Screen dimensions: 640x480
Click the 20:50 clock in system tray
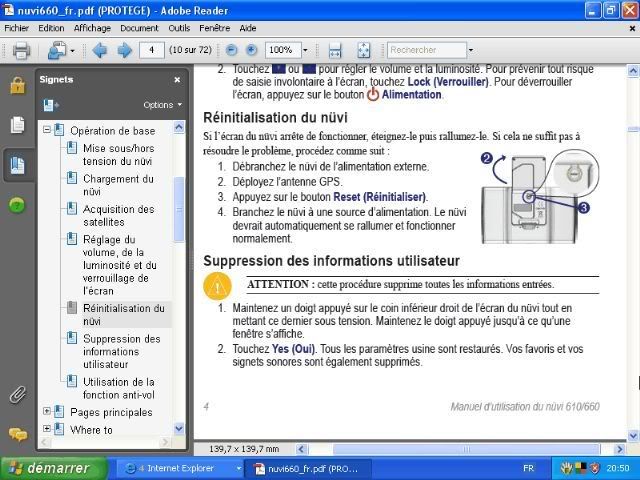[x=618, y=468]
